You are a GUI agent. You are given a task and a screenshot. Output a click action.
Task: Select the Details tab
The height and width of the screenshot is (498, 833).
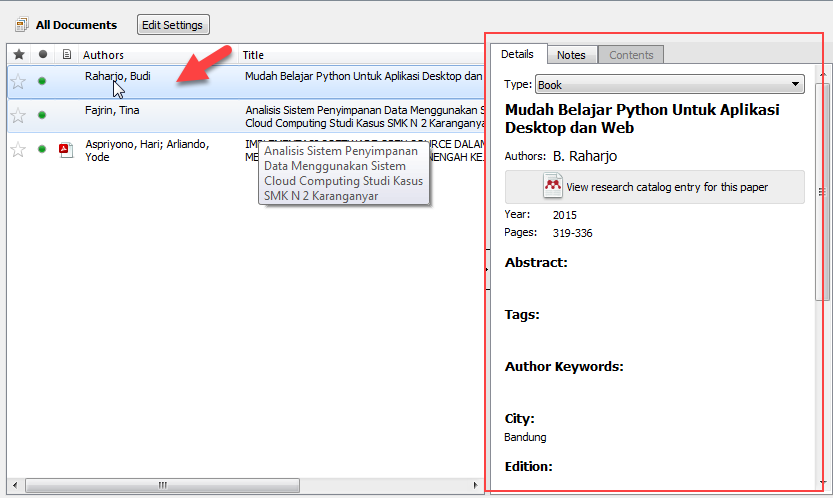(517, 54)
